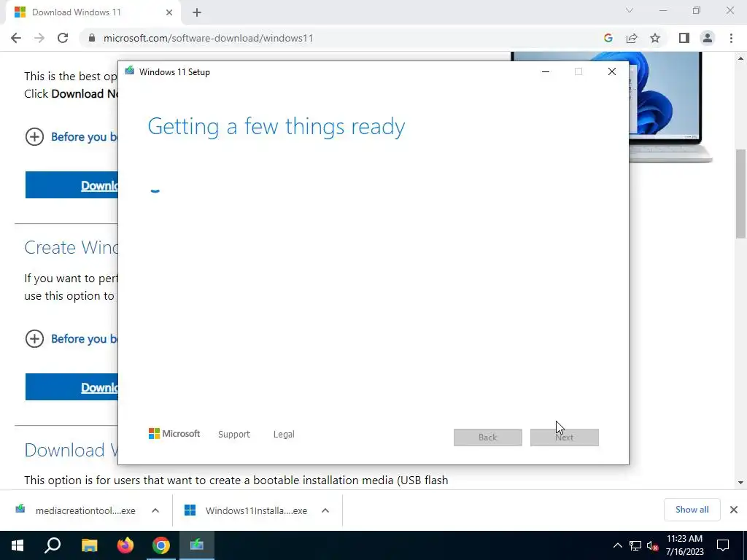Open the Chrome three-dot menu
This screenshot has width=747, height=560.
(x=731, y=38)
